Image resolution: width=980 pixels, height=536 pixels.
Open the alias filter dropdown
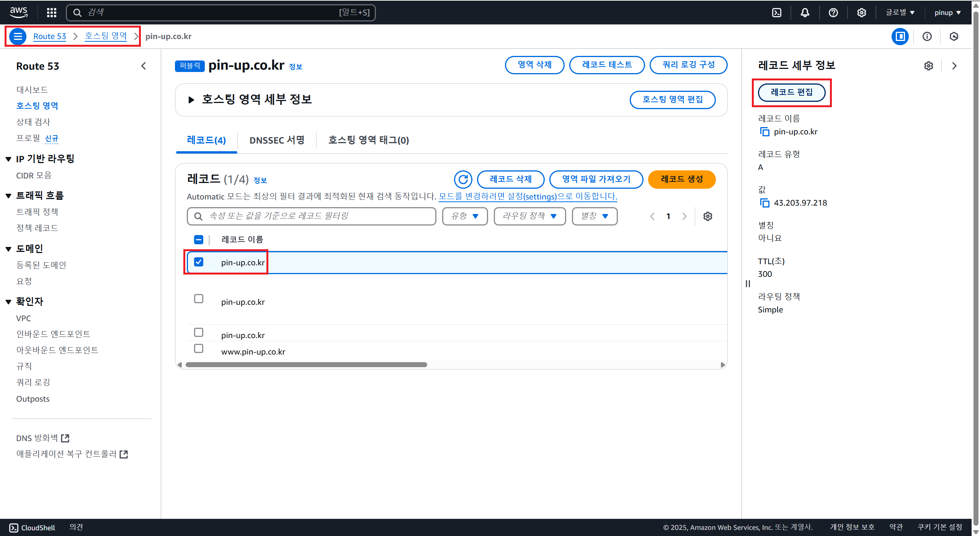(x=595, y=216)
